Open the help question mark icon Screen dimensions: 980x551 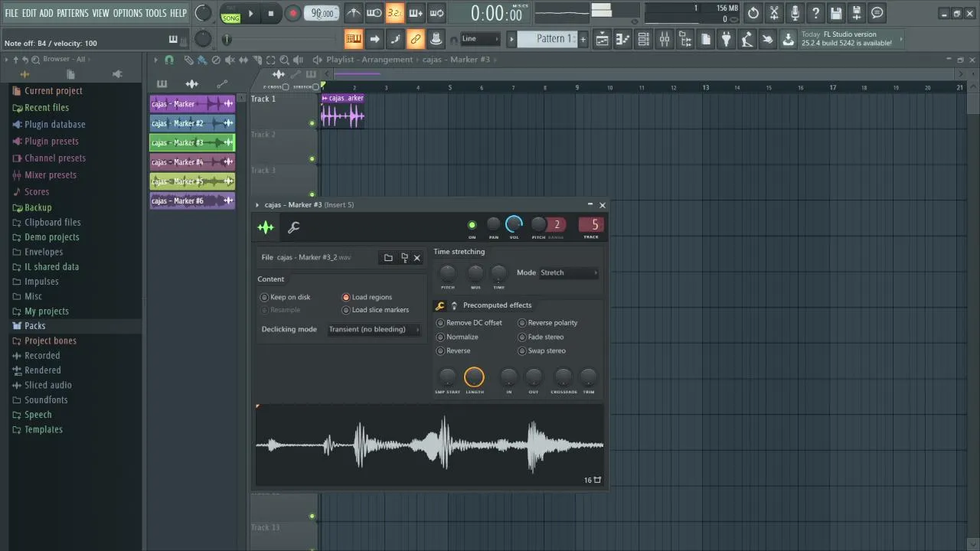815,13
